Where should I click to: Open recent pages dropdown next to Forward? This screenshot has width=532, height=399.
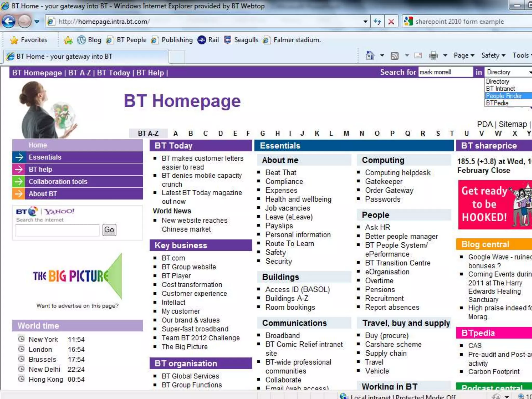[x=37, y=22]
